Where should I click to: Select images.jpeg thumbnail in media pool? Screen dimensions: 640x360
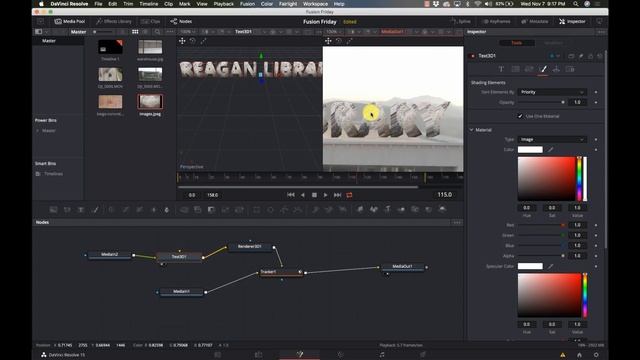coord(150,102)
